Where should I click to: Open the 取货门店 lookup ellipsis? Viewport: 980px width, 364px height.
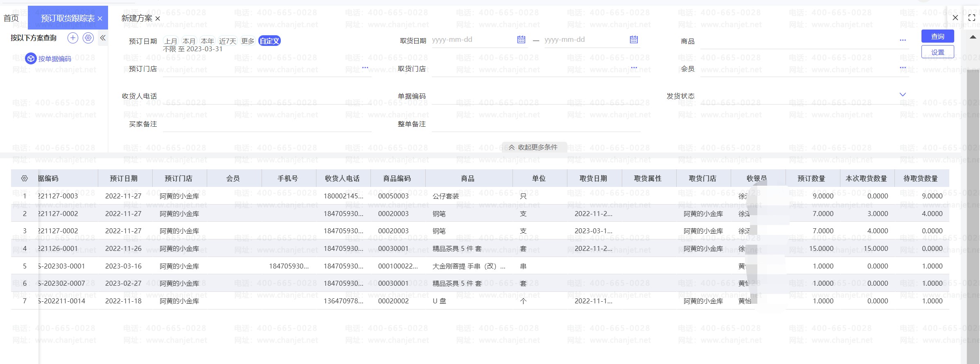tap(634, 68)
